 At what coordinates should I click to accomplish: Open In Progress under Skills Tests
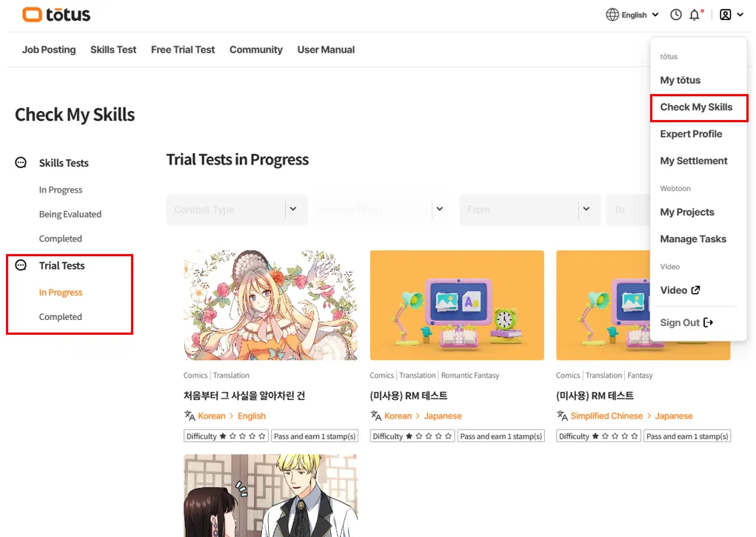pyautogui.click(x=61, y=190)
